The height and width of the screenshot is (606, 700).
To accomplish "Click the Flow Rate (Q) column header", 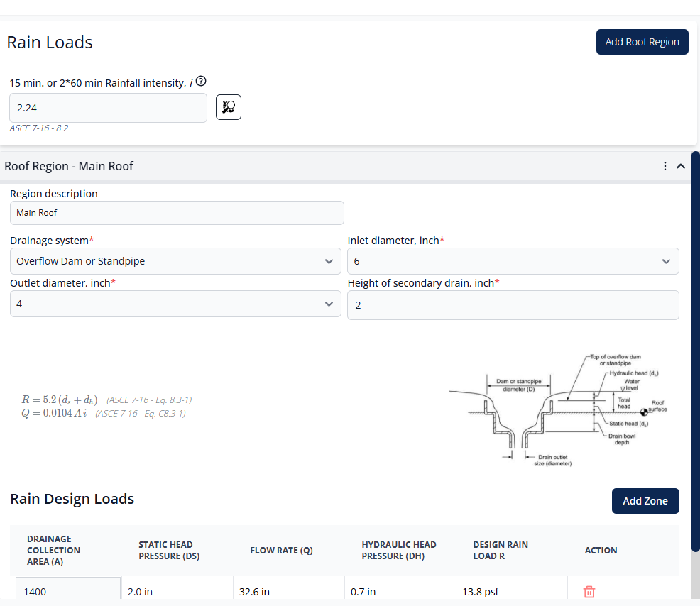I will (x=281, y=550).
